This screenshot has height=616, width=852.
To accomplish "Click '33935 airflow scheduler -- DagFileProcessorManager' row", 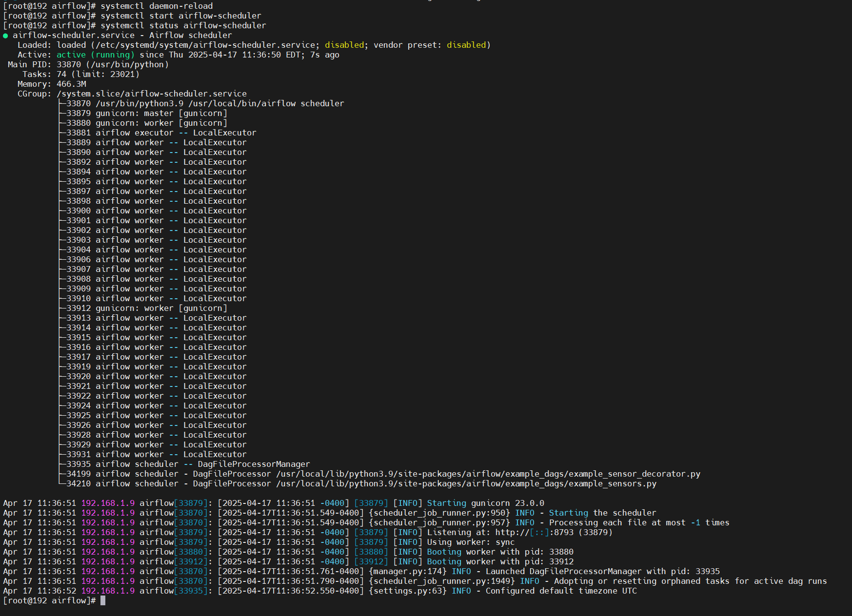I will point(188,464).
